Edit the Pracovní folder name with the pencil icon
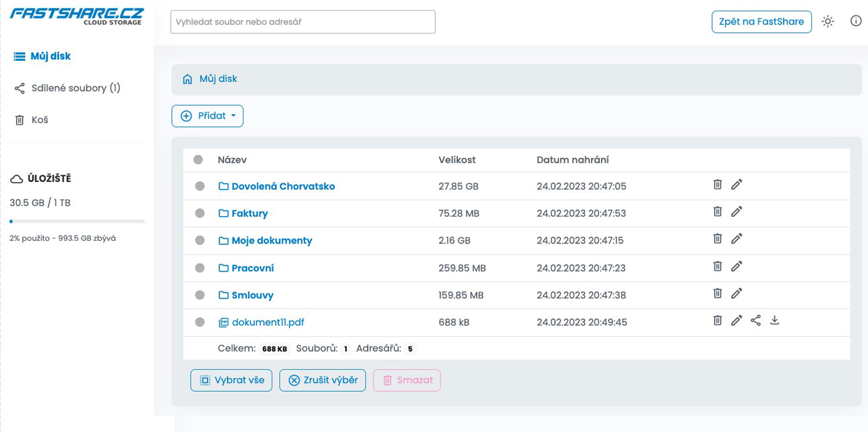Image resolution: width=868 pixels, height=432 pixels. [x=736, y=266]
